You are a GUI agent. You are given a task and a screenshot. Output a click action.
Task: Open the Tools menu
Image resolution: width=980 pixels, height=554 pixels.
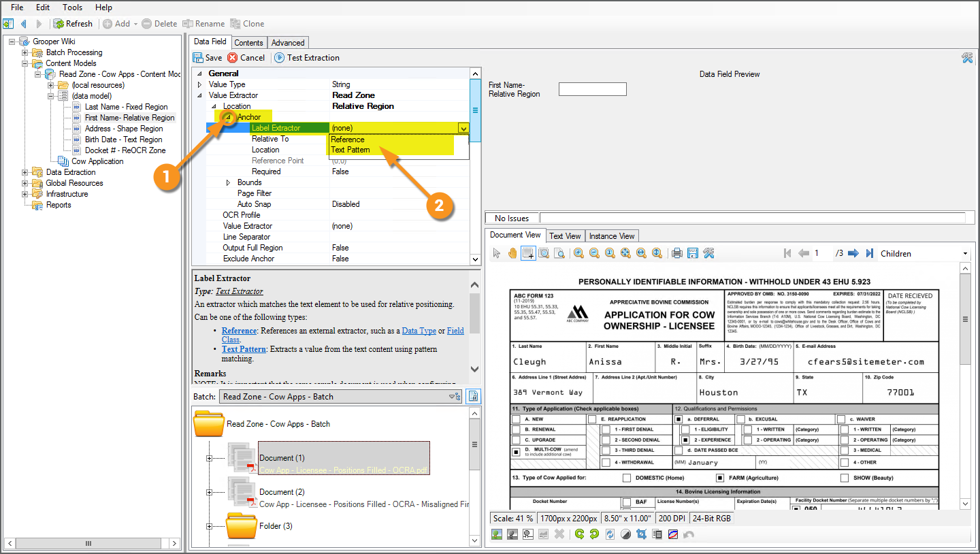[72, 7]
